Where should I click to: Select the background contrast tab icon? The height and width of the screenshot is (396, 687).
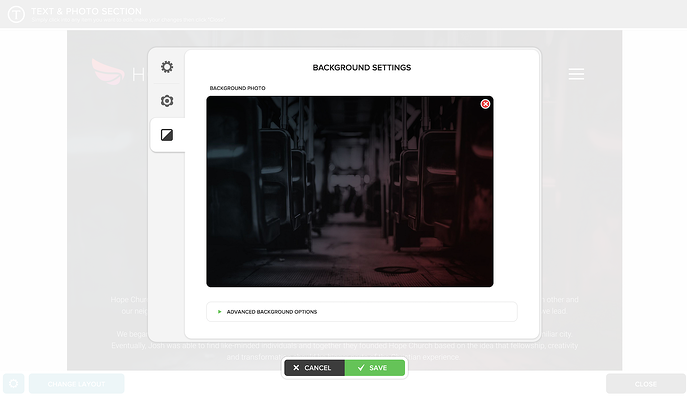coord(166,135)
